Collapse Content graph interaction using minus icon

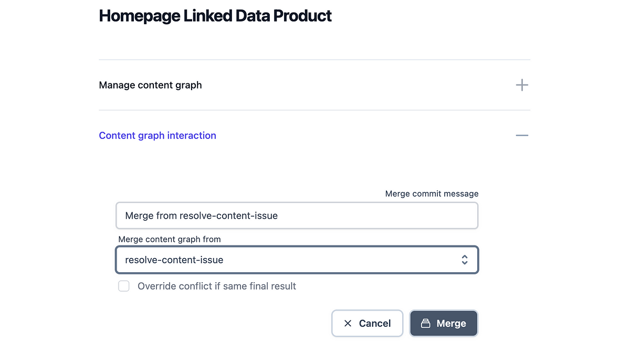pyautogui.click(x=522, y=135)
